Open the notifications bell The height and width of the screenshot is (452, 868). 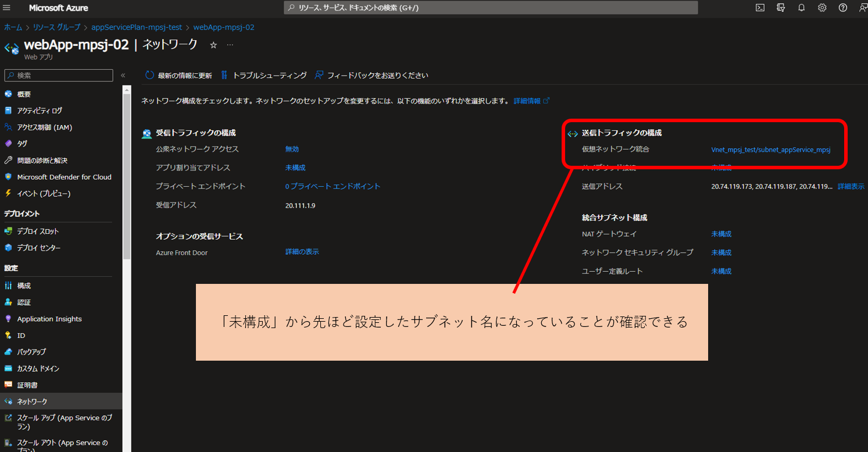[x=802, y=8]
